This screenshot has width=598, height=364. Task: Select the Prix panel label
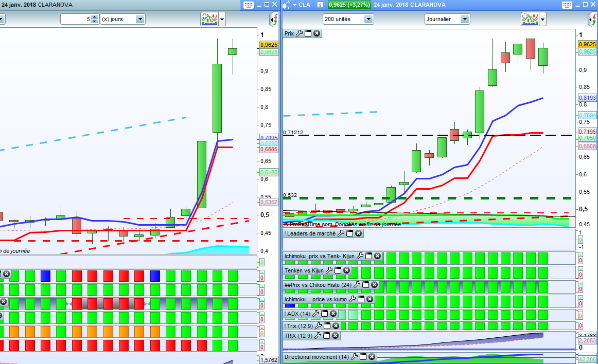click(289, 33)
